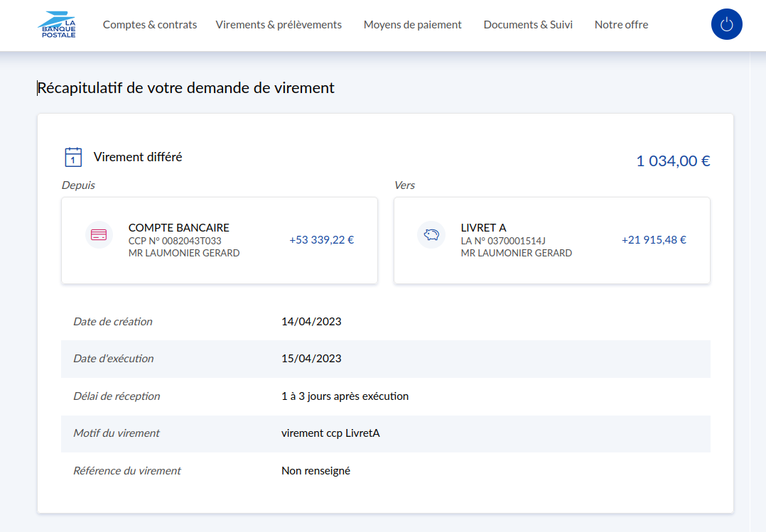Click the blue power logout button
Image resolution: width=766 pixels, height=532 pixels.
pyautogui.click(x=726, y=25)
